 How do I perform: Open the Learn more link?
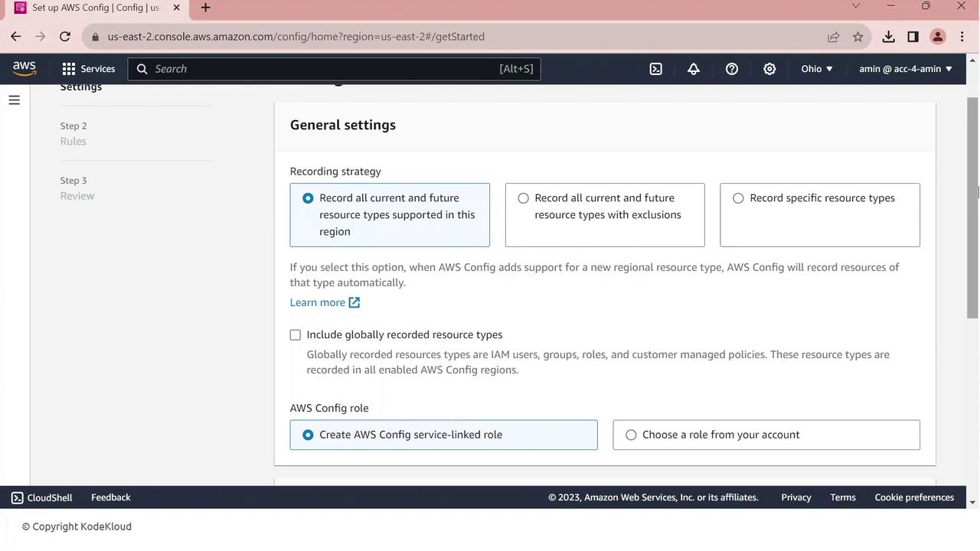click(x=318, y=302)
